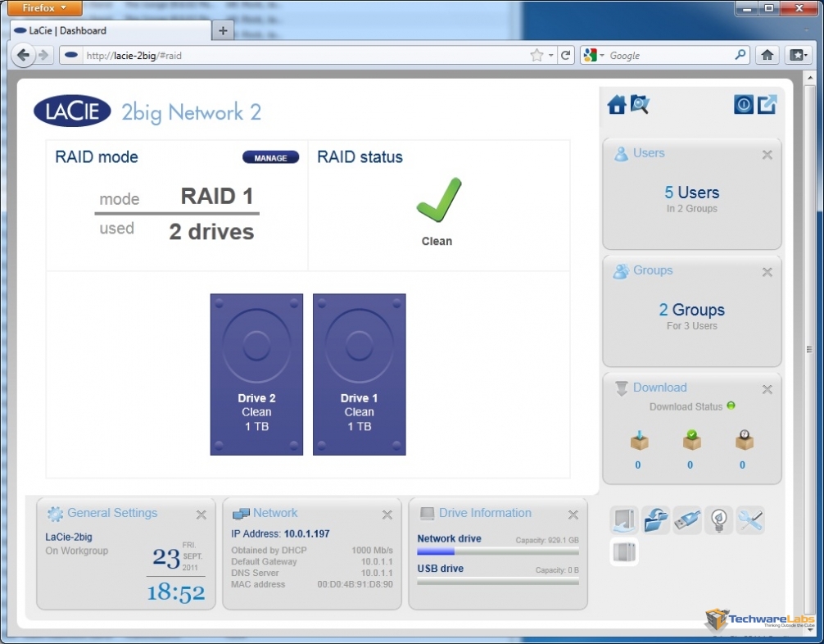
Task: Open the eco management light bulb icon
Action: pos(719,520)
